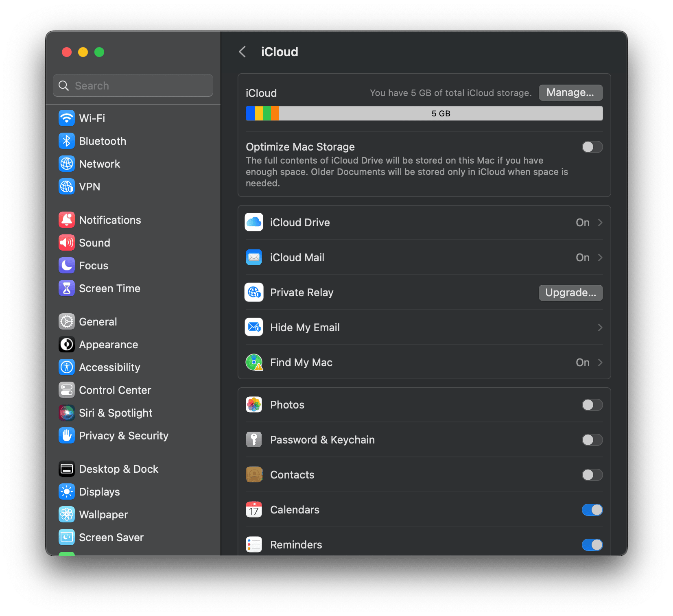The image size is (673, 616).
Task: Click the 'On' status beside iCloud Drive
Action: coord(583,223)
